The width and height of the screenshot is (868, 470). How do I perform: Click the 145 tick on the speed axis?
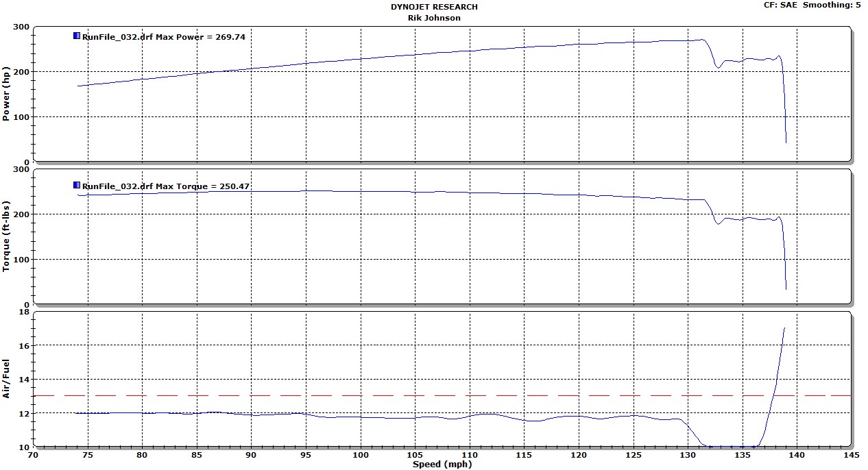pos(852,455)
